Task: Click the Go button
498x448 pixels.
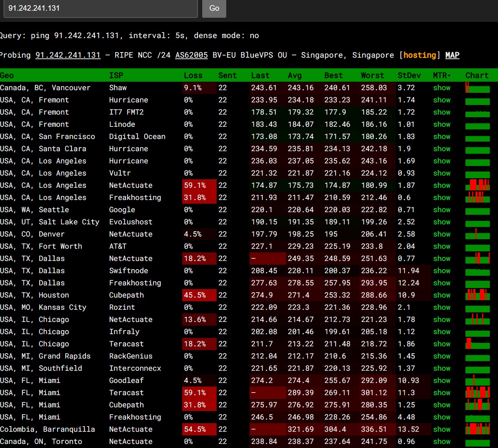Action: pos(214,8)
